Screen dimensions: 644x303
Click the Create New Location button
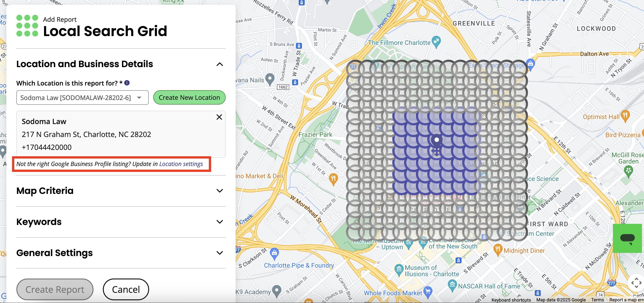click(x=189, y=98)
